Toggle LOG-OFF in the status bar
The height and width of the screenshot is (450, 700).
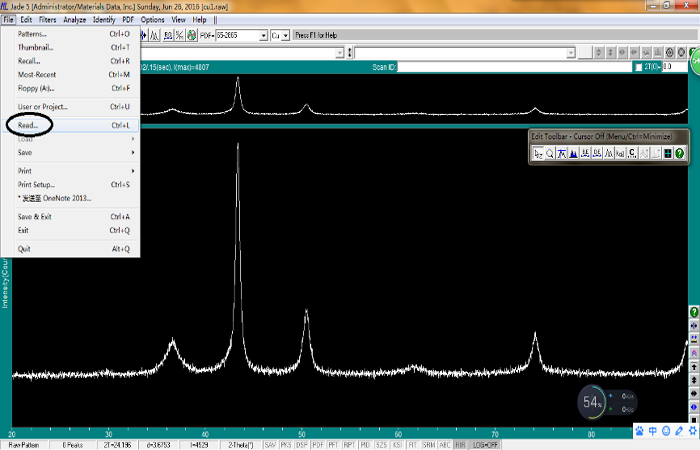pos(485,445)
